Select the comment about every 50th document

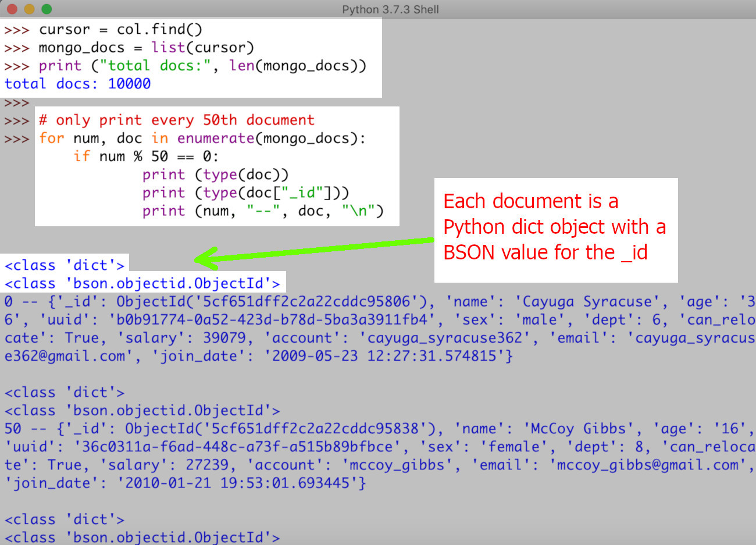coord(174,120)
